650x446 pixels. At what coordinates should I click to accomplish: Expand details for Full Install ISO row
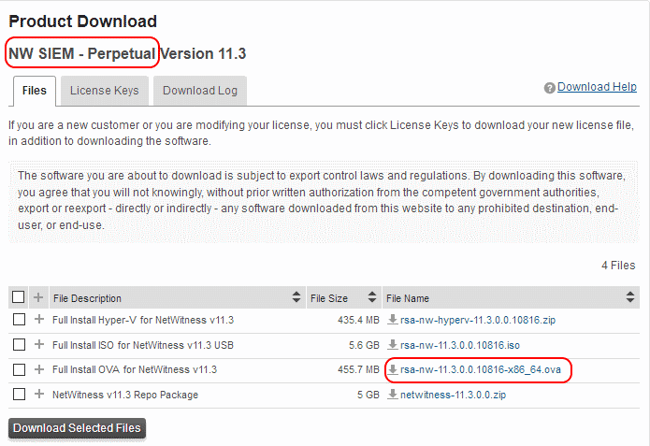(x=39, y=344)
